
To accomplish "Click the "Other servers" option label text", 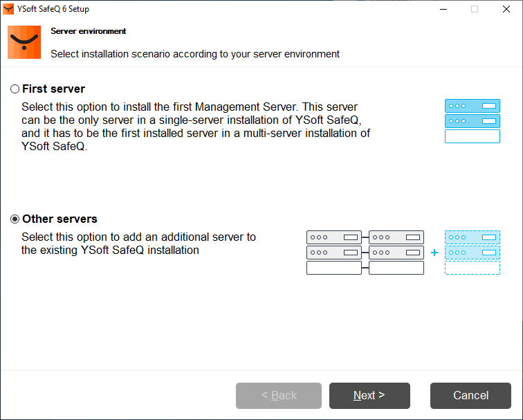I will (x=59, y=219).
